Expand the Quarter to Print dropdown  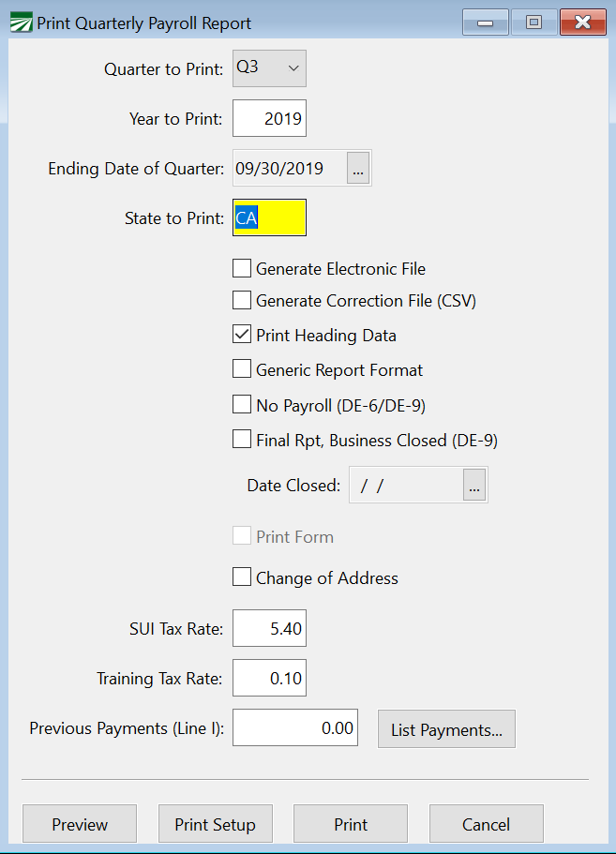point(269,68)
